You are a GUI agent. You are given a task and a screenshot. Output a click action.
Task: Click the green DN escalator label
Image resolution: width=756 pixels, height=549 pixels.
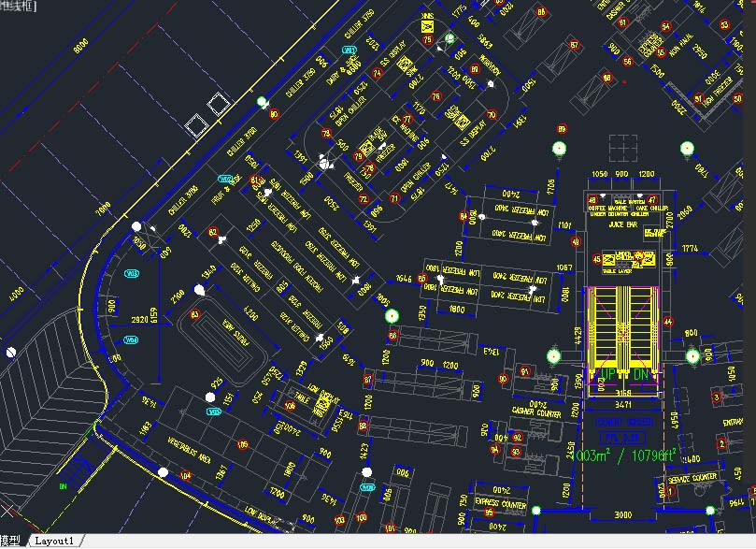coord(640,375)
